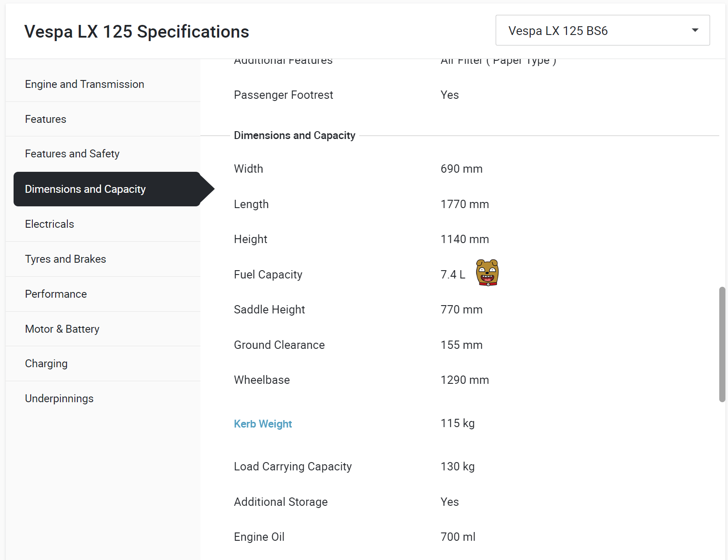Open Tyres and Brakes section
The image size is (728, 560).
click(103, 259)
